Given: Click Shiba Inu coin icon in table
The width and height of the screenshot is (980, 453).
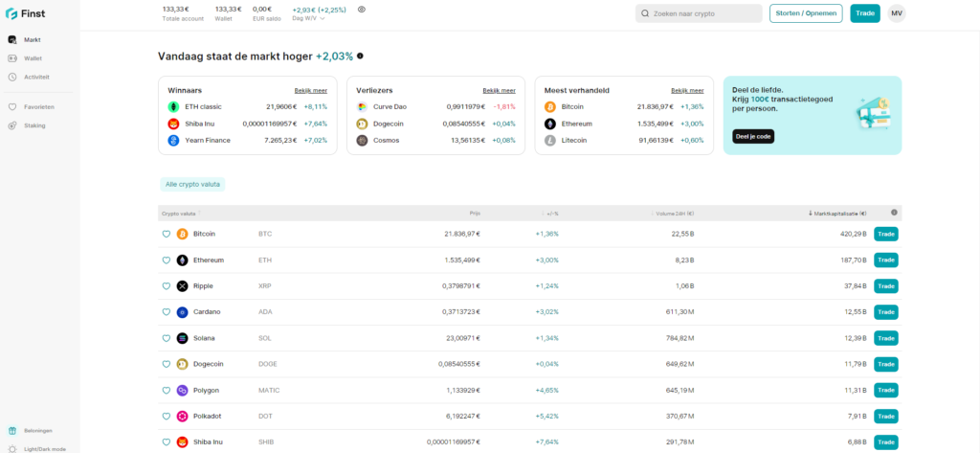Looking at the screenshot, I should pyautogui.click(x=183, y=442).
